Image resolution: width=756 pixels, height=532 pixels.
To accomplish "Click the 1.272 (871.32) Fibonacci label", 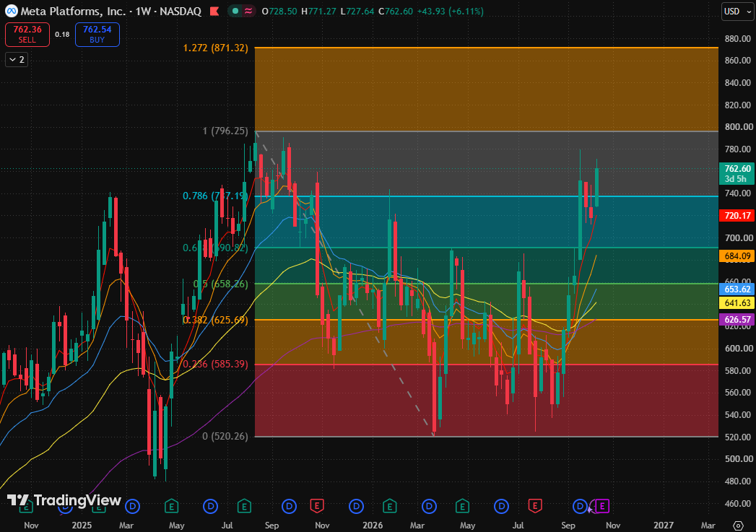I will pos(215,48).
